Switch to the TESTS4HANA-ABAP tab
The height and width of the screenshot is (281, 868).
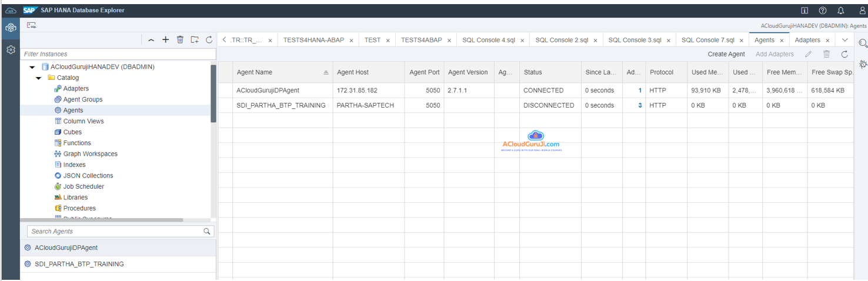pyautogui.click(x=313, y=40)
